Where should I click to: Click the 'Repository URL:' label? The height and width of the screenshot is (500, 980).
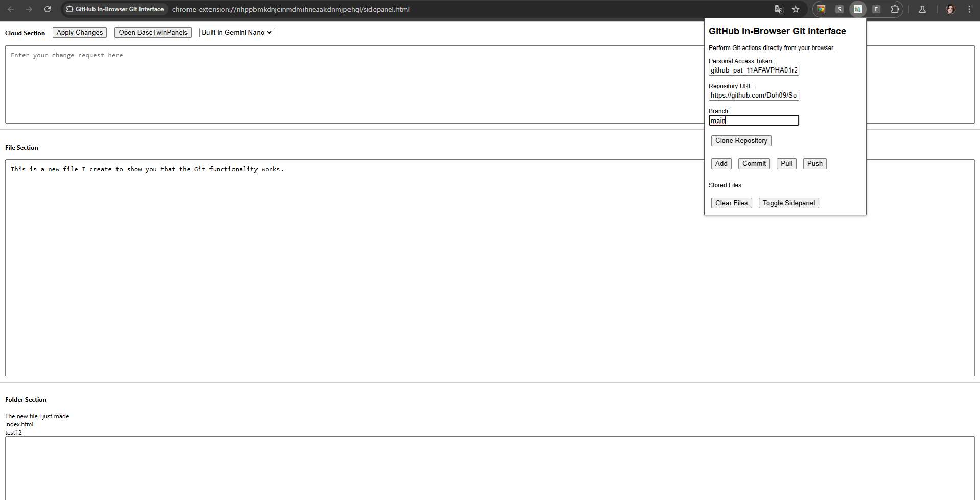click(731, 86)
